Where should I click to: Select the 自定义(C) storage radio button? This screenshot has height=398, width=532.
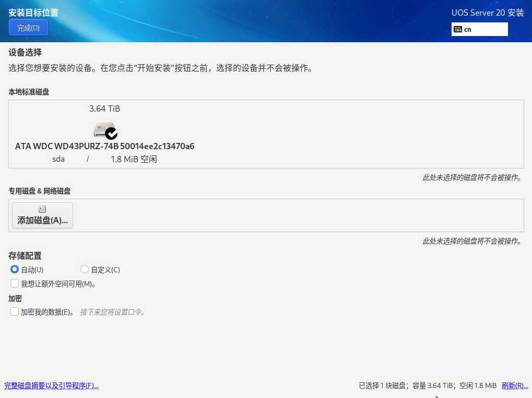pos(84,269)
